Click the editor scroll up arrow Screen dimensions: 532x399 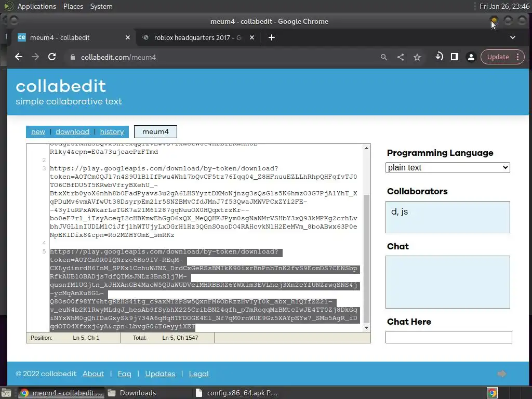[366, 148]
